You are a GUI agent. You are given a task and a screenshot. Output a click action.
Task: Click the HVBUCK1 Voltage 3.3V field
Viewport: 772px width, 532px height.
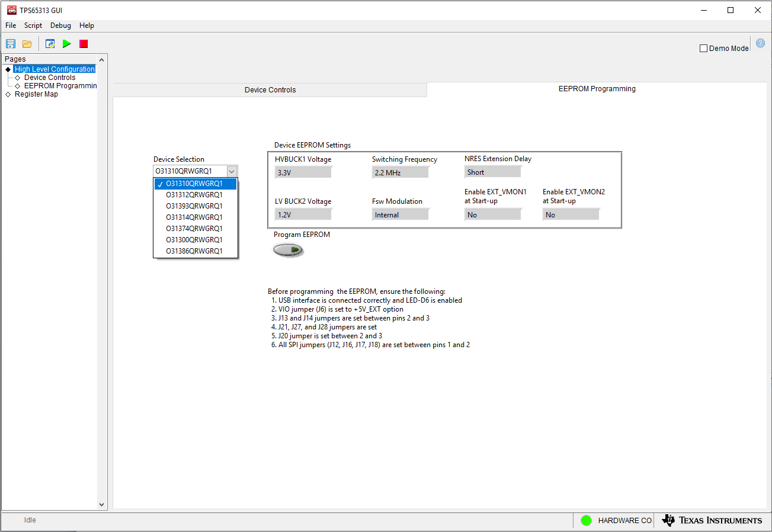303,172
